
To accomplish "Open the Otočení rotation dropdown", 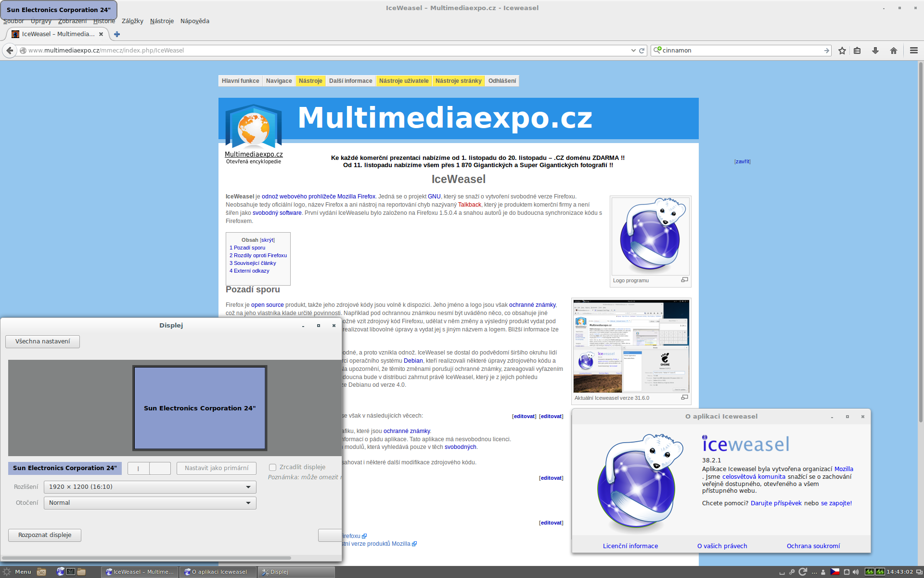I will (x=150, y=503).
